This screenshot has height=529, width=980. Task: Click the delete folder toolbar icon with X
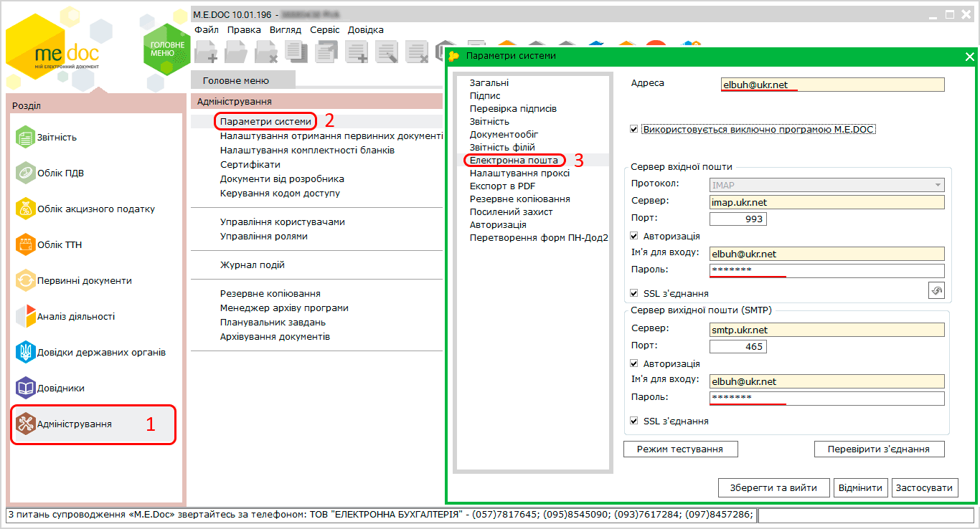[x=266, y=52]
